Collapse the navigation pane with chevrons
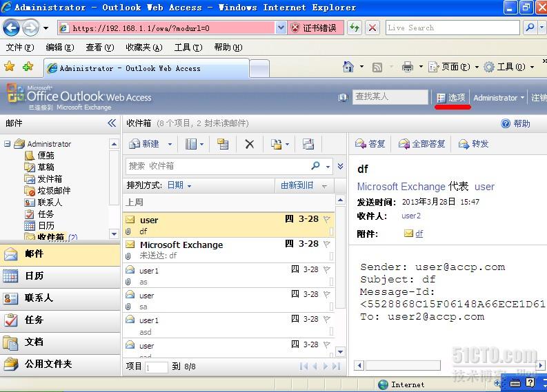The width and height of the screenshot is (547, 392). click(112, 123)
